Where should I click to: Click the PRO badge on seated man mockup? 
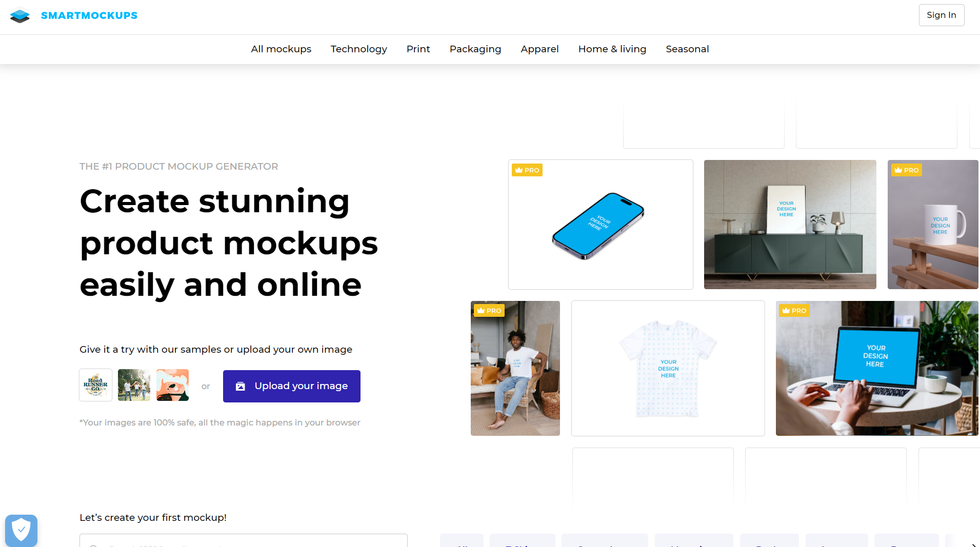coord(489,311)
